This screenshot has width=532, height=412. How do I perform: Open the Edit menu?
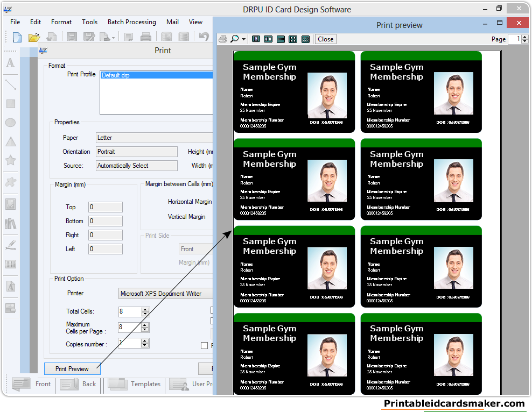coord(36,22)
